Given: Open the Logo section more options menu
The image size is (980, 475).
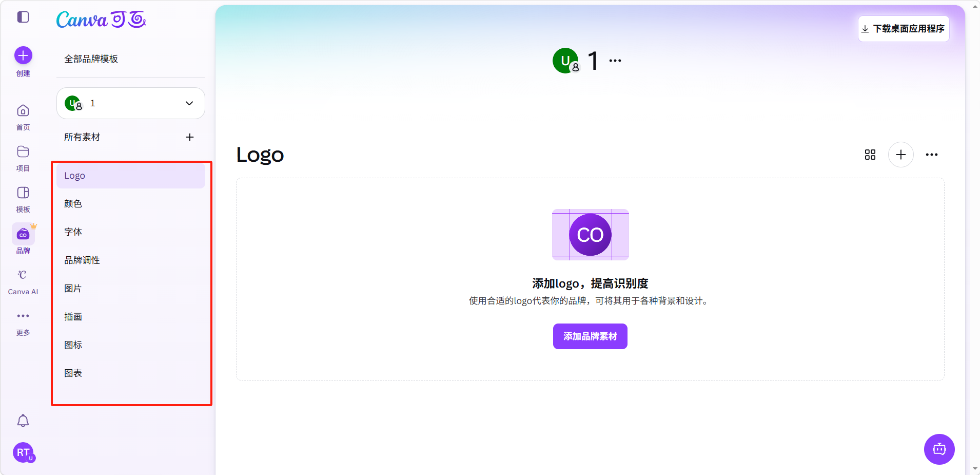Looking at the screenshot, I should tap(932, 155).
